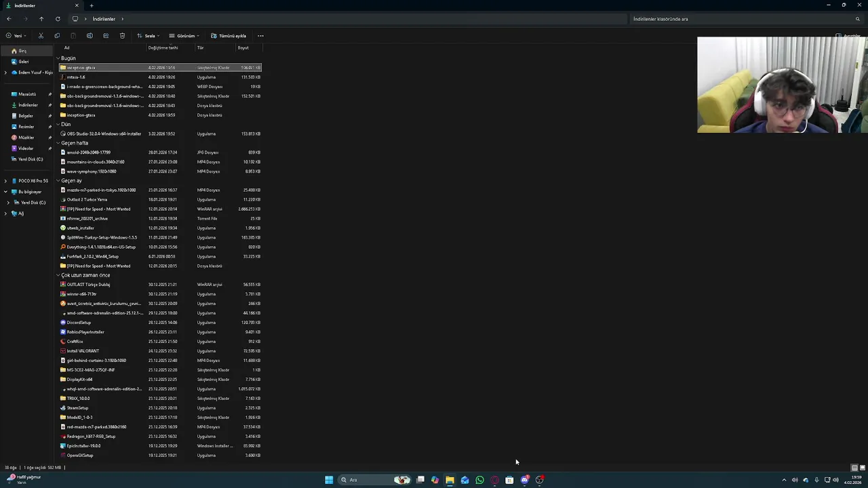Click the Rename toolbar icon
The height and width of the screenshot is (488, 868).
pyautogui.click(x=90, y=36)
